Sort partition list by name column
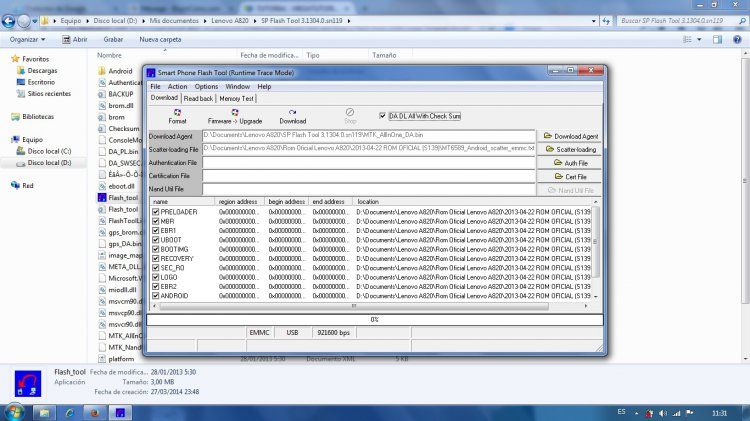The height and width of the screenshot is (421, 750). (x=182, y=202)
